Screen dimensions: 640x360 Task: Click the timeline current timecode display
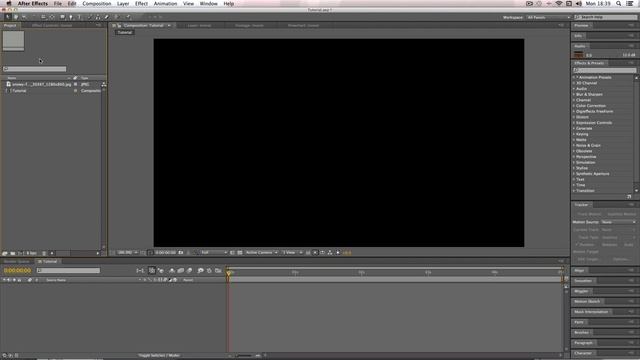point(17,271)
